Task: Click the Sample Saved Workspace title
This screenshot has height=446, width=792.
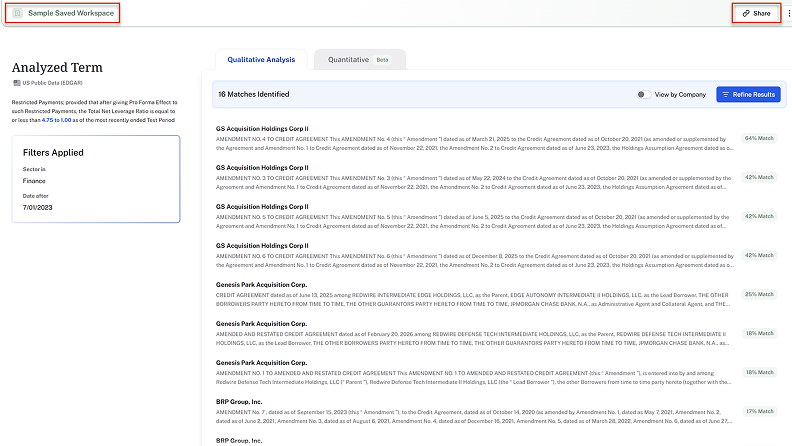Action: click(71, 13)
